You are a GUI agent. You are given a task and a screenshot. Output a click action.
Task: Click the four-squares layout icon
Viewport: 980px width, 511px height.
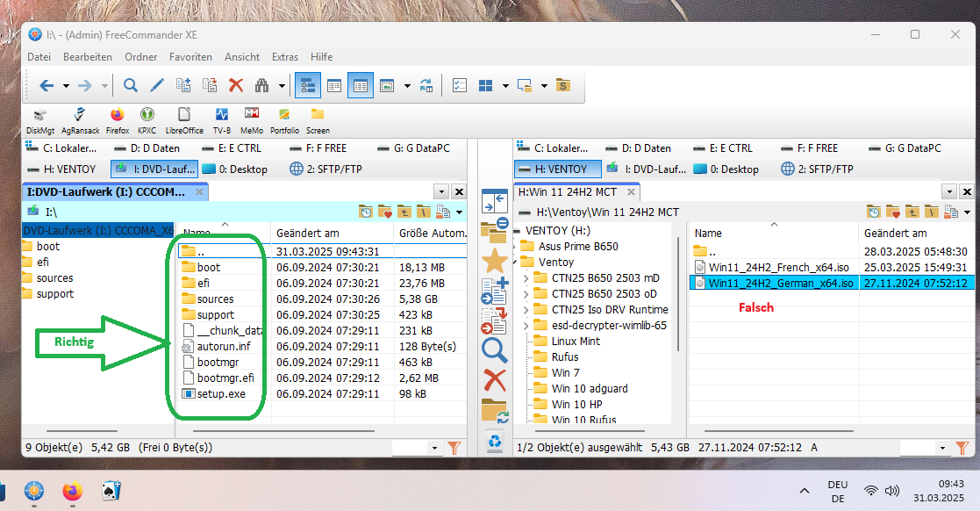coord(486,86)
